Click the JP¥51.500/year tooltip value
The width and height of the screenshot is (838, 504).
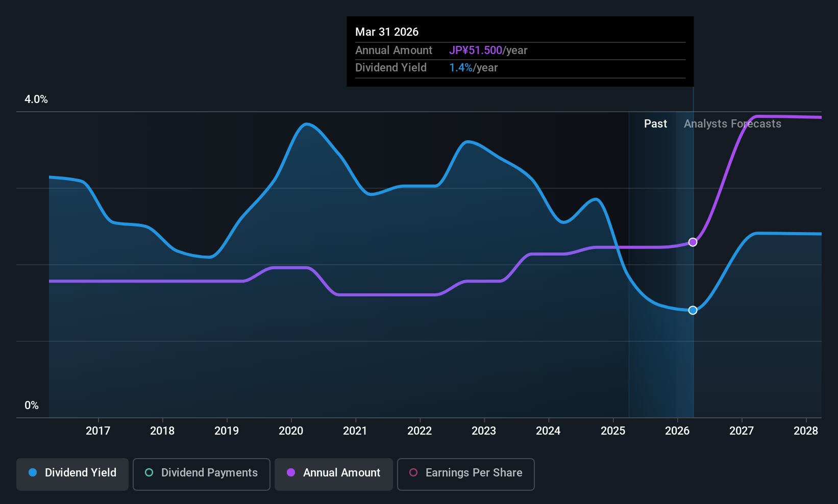(x=488, y=51)
